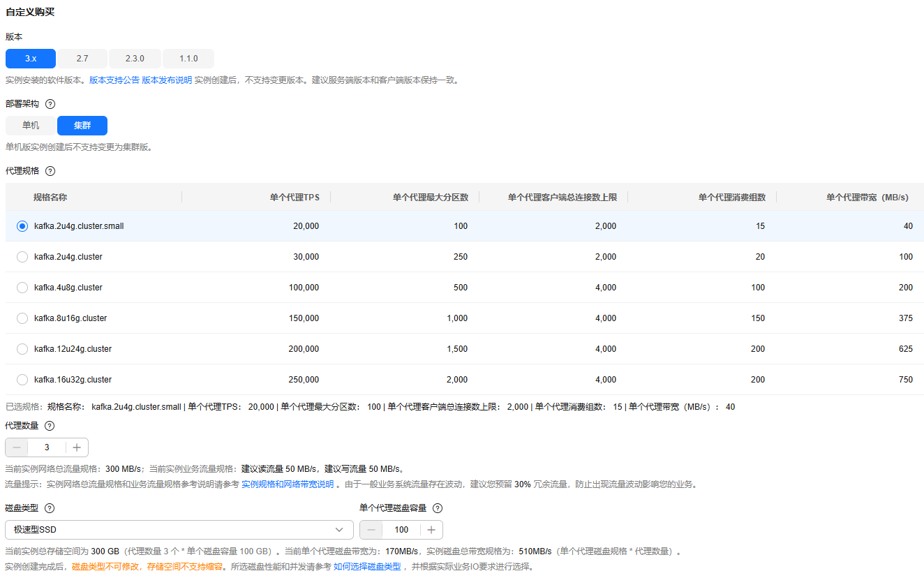Click the disk capacity input field
Screen dimensions: 924x578
pos(401,530)
